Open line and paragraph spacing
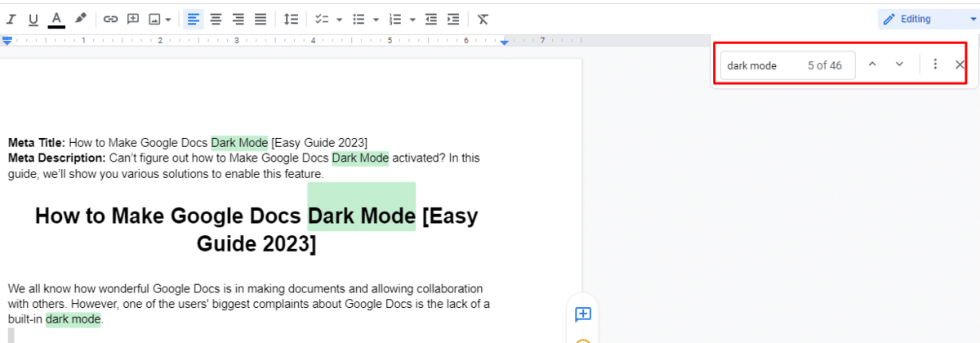The height and width of the screenshot is (343, 980). click(x=291, y=19)
